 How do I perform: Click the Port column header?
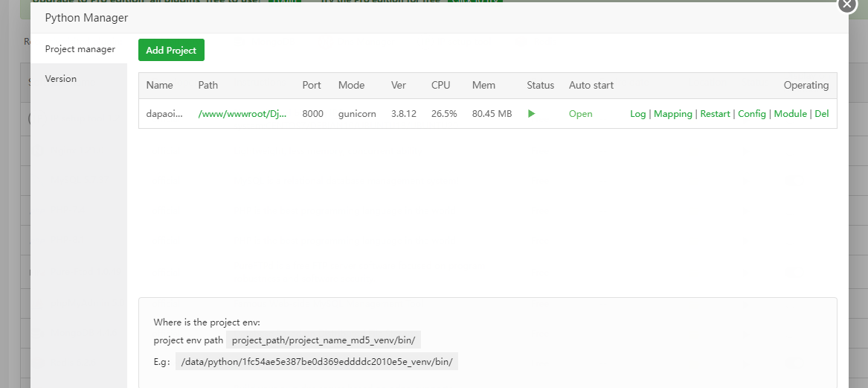(312, 85)
